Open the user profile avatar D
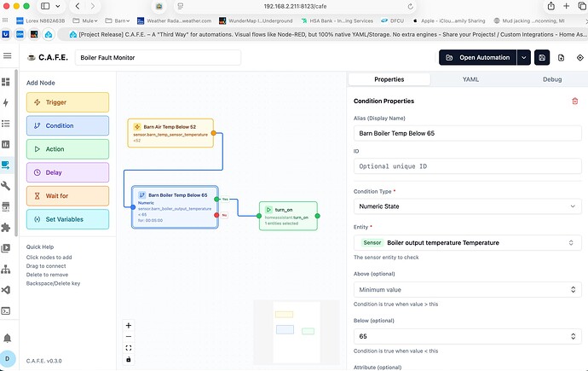The height and width of the screenshot is (371, 588). coord(8,358)
